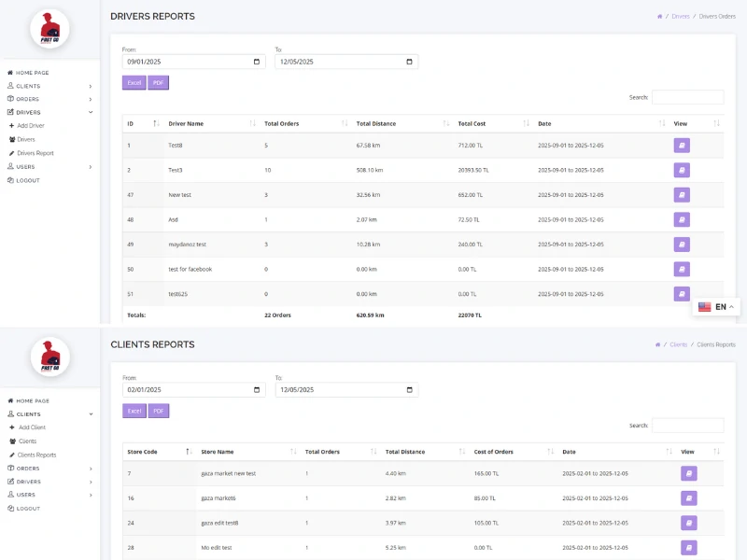This screenshot has width=747, height=560.
Task: Open 'Drivers Report' in the sidebar
Action: [35, 153]
